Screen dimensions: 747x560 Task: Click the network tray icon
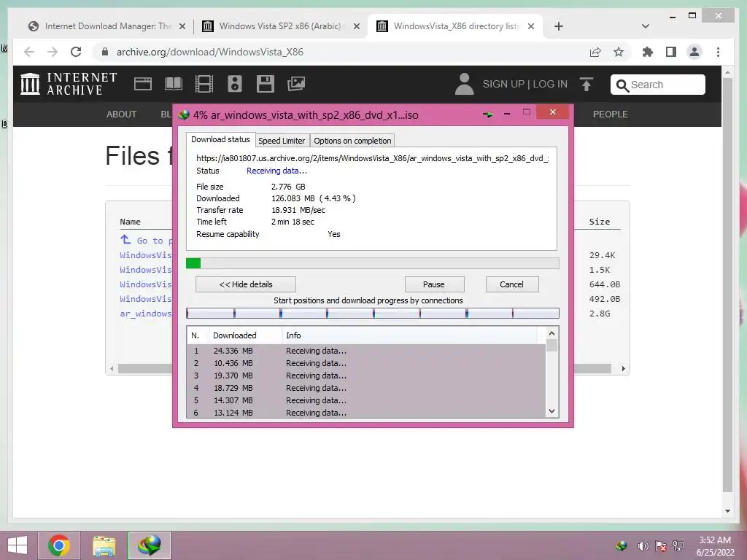click(x=678, y=546)
